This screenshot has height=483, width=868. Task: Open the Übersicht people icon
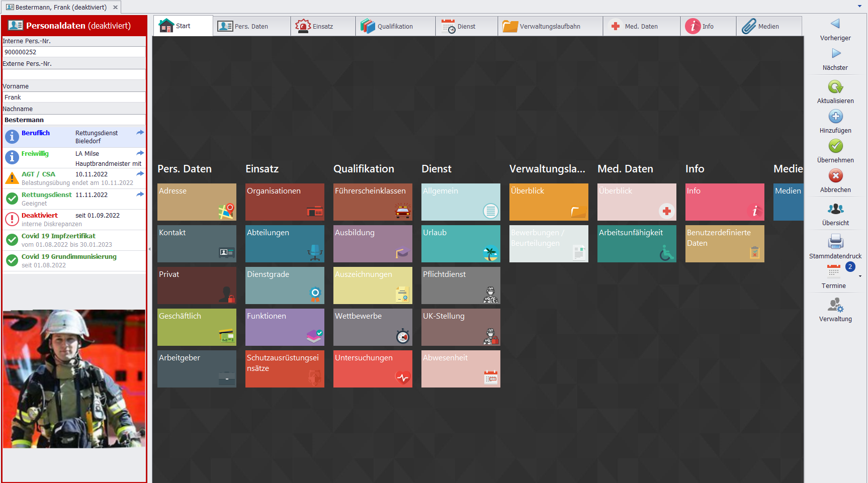point(835,209)
